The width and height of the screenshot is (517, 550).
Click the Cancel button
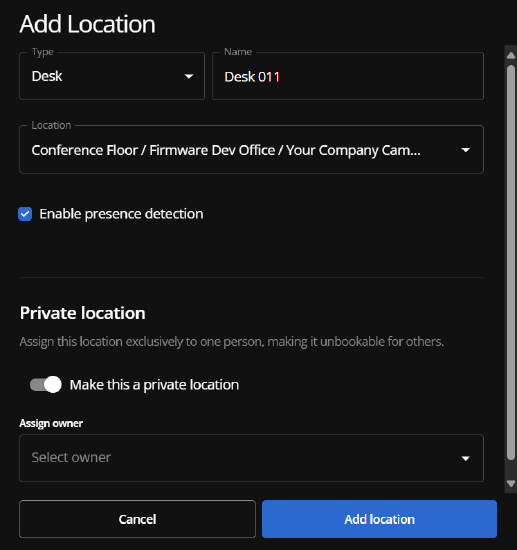(137, 519)
